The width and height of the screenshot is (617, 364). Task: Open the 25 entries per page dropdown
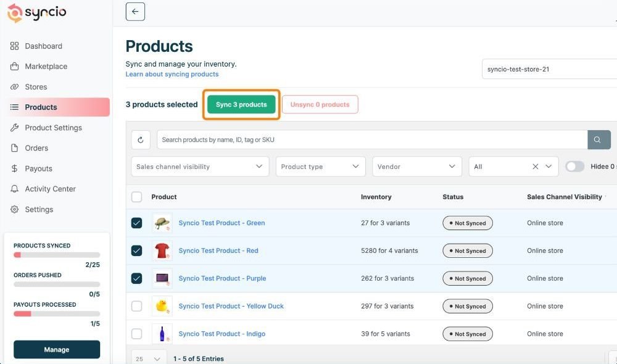[148, 358]
